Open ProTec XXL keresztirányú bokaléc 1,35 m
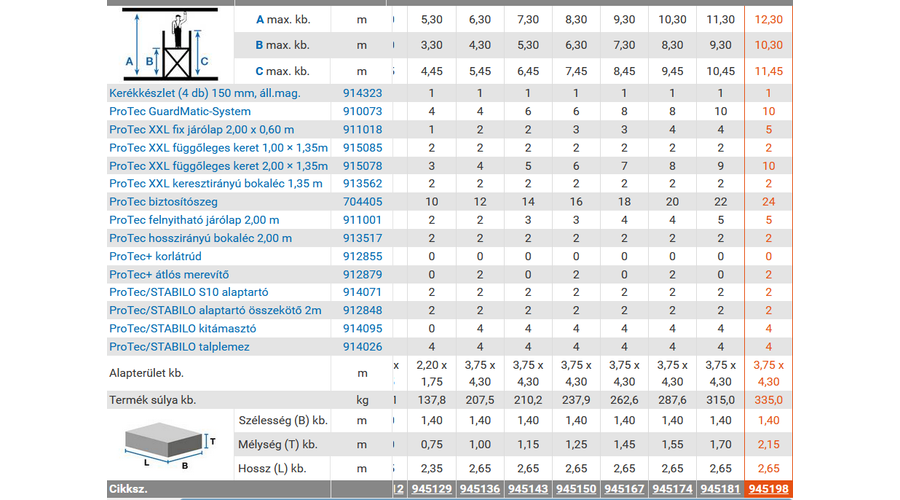The height and width of the screenshot is (500, 900). [216, 184]
